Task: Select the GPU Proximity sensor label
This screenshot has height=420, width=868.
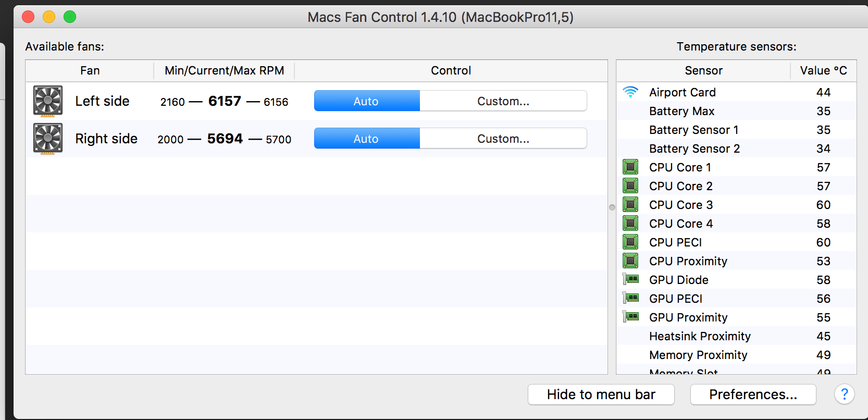Action: click(x=688, y=317)
